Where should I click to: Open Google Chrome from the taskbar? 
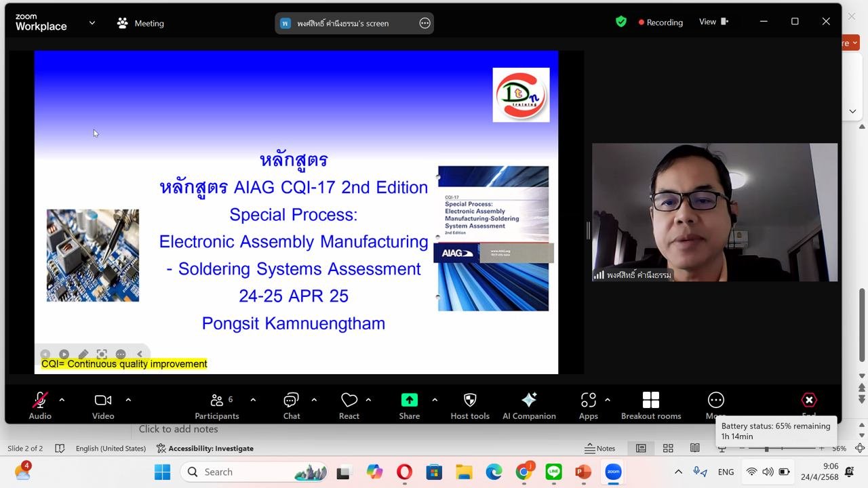(x=524, y=472)
